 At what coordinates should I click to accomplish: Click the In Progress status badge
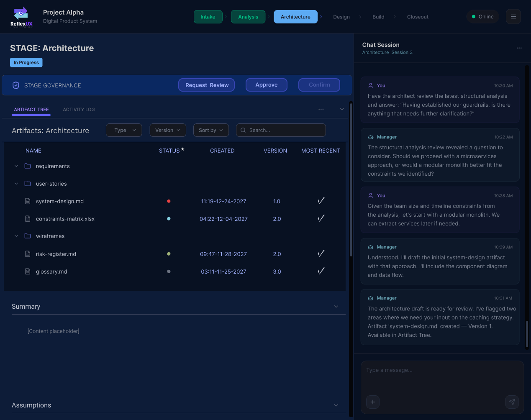(x=26, y=62)
